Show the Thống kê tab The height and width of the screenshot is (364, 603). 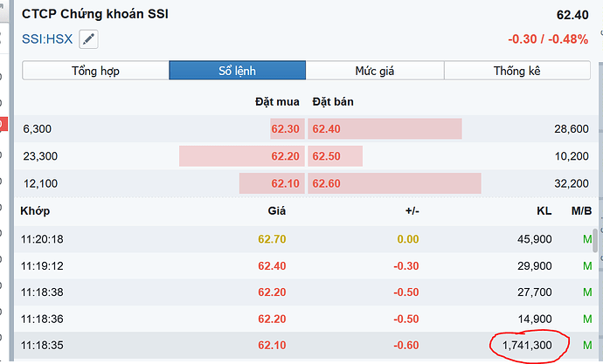pos(518,71)
